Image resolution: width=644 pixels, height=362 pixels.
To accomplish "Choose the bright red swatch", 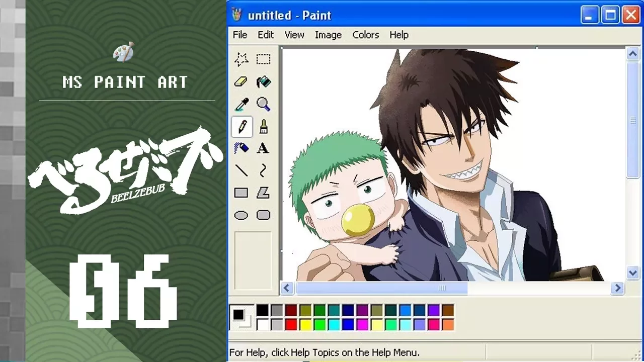I will (x=291, y=324).
